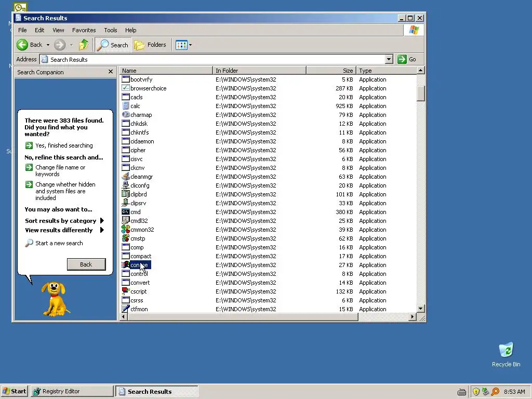Open the Tools menu
532x399 pixels.
pyautogui.click(x=110, y=30)
